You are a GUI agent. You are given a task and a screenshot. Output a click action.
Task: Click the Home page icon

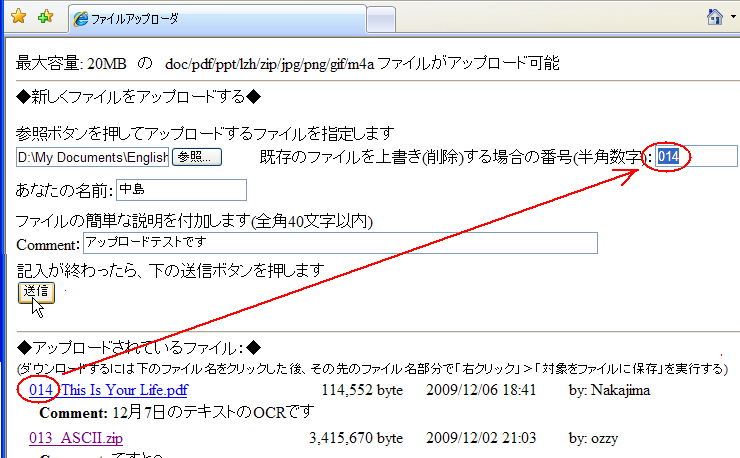pyautogui.click(x=714, y=17)
